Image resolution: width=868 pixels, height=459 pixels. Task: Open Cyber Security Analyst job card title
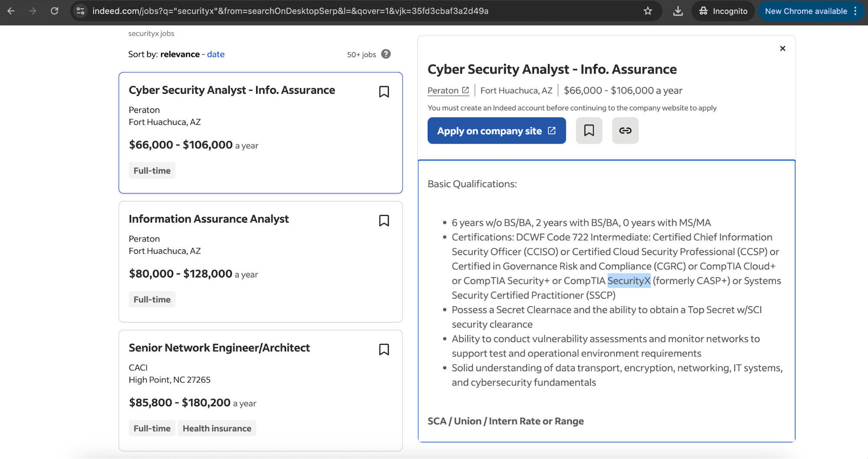point(232,90)
